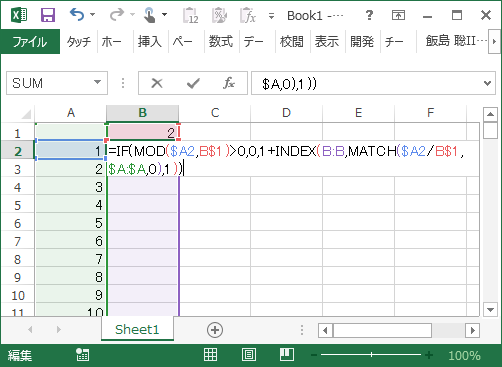Select column C header
The image size is (502, 367).
coord(215,113)
